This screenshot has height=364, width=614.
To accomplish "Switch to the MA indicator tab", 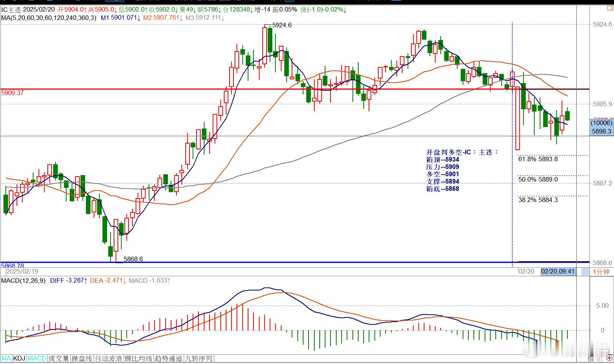I will 7,359.
